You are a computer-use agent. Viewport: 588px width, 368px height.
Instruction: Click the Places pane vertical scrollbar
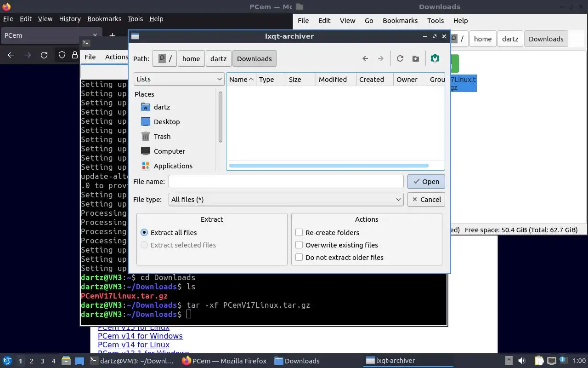220,117
